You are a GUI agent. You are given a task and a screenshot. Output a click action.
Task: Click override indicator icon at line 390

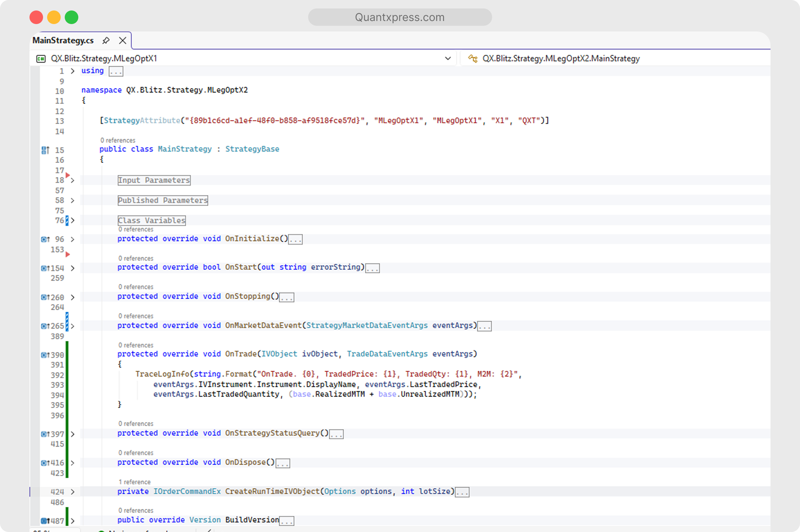click(45, 355)
